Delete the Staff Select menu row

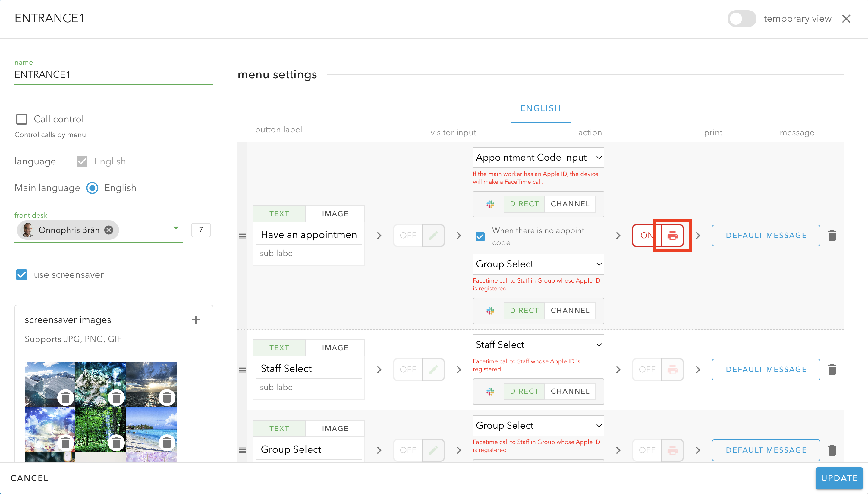click(x=832, y=370)
